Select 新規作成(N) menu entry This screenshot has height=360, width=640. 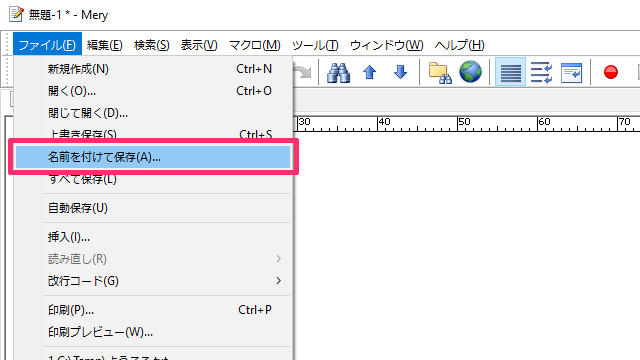(x=153, y=69)
